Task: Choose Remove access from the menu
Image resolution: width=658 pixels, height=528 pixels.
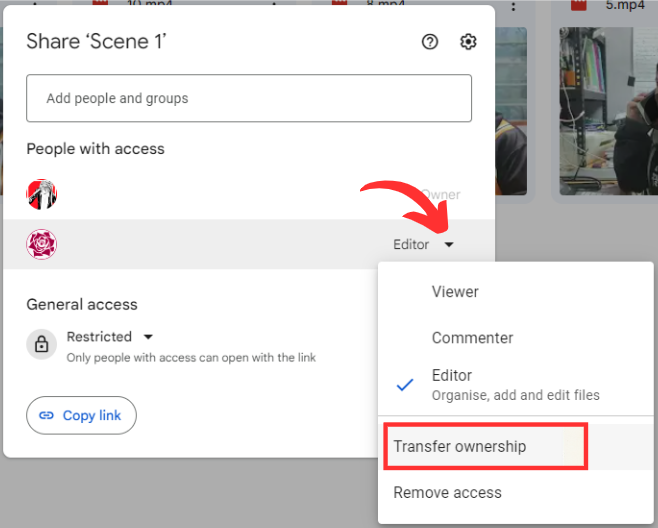Action: click(447, 492)
